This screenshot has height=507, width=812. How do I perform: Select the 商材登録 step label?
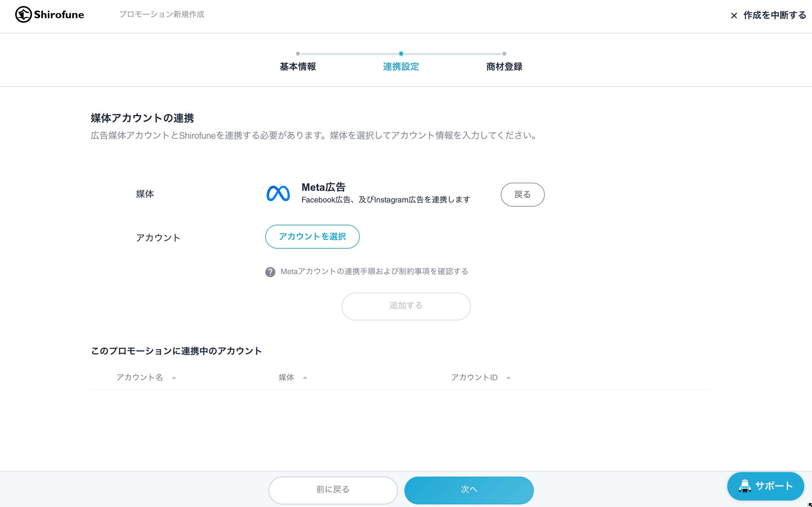[x=504, y=66]
